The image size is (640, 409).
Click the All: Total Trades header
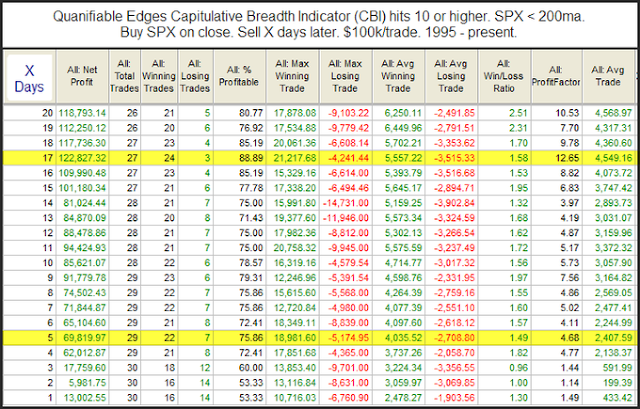coord(124,76)
